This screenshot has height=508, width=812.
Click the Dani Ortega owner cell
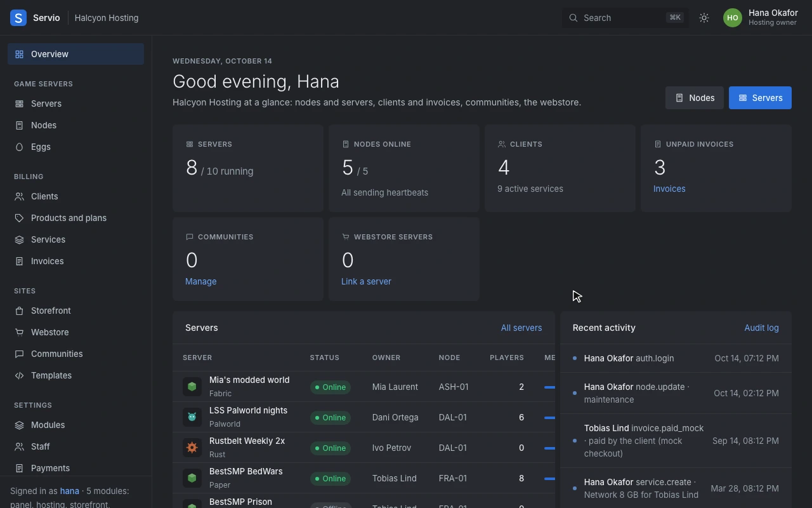click(395, 417)
